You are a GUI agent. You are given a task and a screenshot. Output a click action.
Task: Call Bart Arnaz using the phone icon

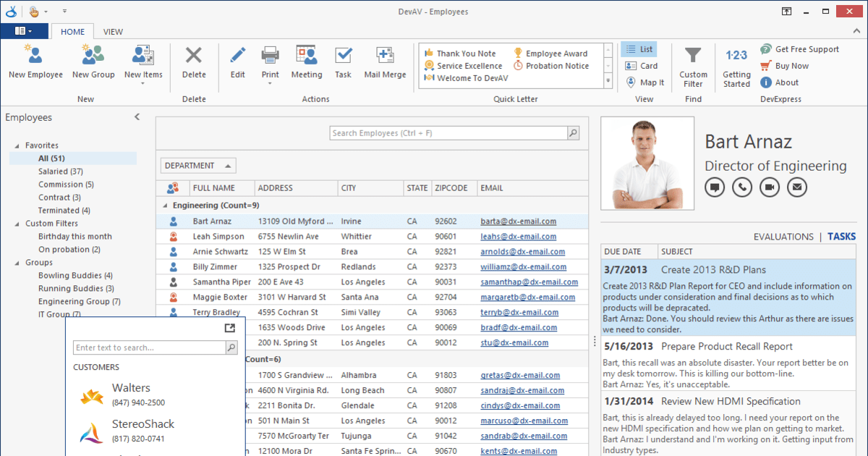coord(741,187)
